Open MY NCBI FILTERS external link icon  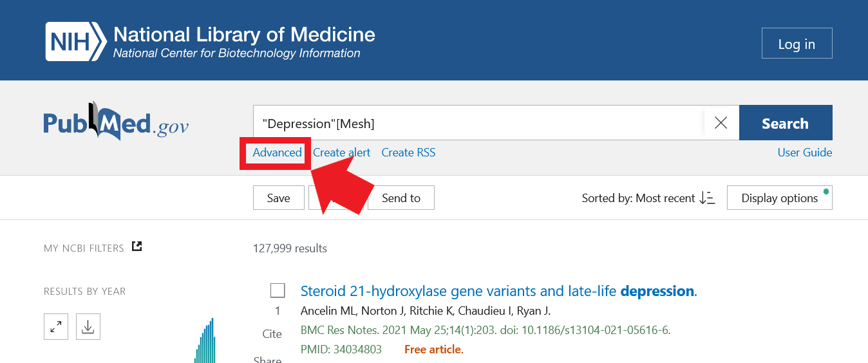point(137,247)
